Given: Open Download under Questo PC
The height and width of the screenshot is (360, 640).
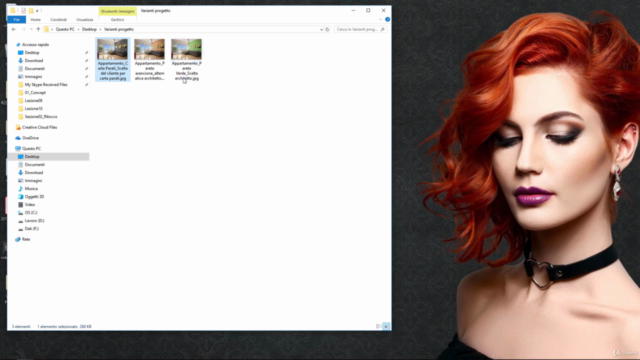Looking at the screenshot, I should (33, 173).
